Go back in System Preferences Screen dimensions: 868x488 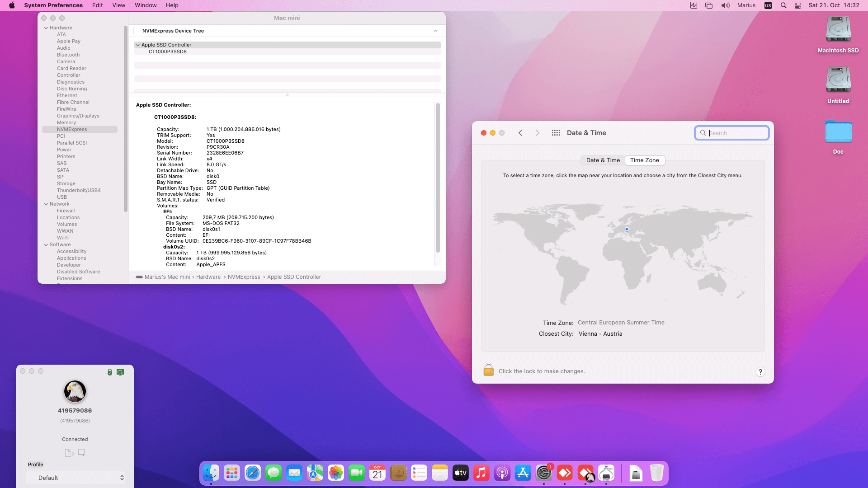[x=520, y=133]
